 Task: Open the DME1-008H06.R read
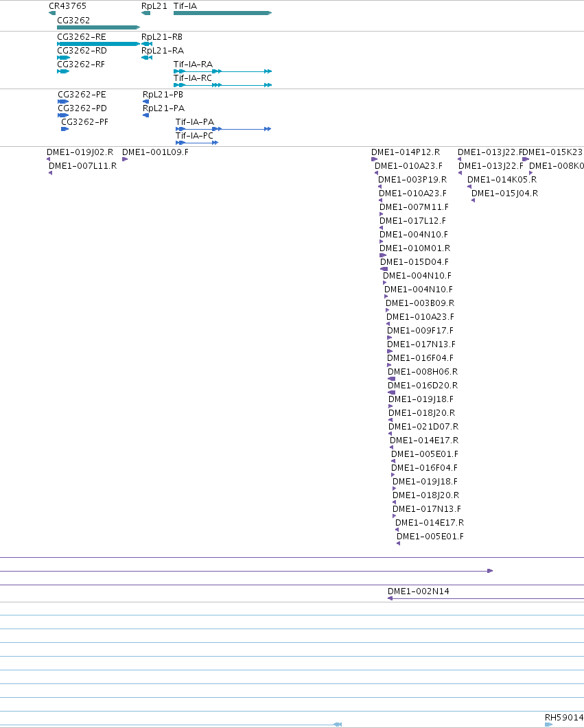391,379
